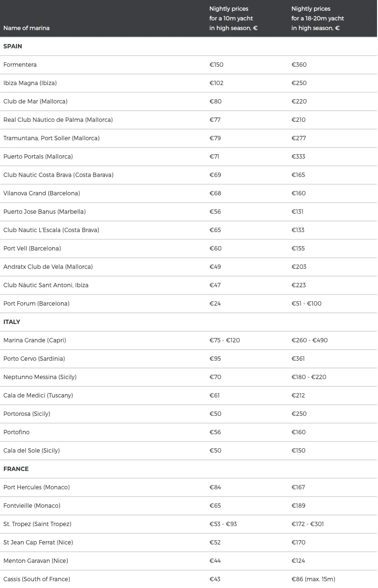Select Cassis (South of France) row
The height and width of the screenshot is (588, 378).
tap(189, 579)
